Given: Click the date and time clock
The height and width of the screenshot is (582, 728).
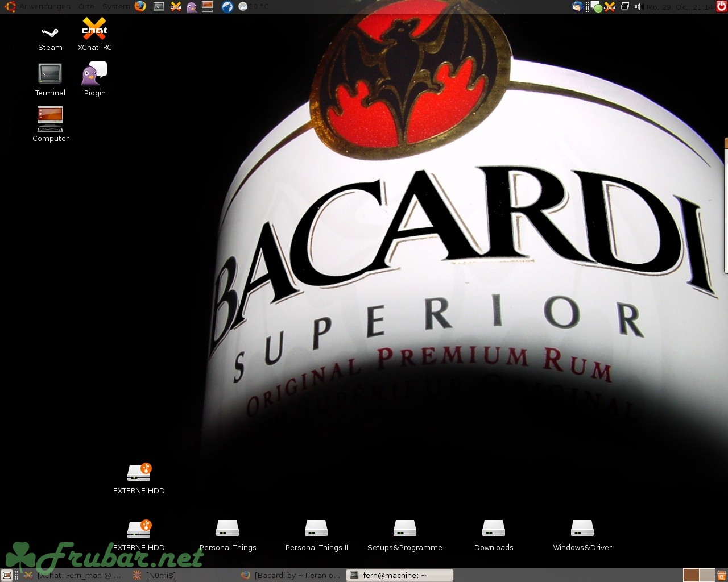Looking at the screenshot, I should [x=680, y=7].
